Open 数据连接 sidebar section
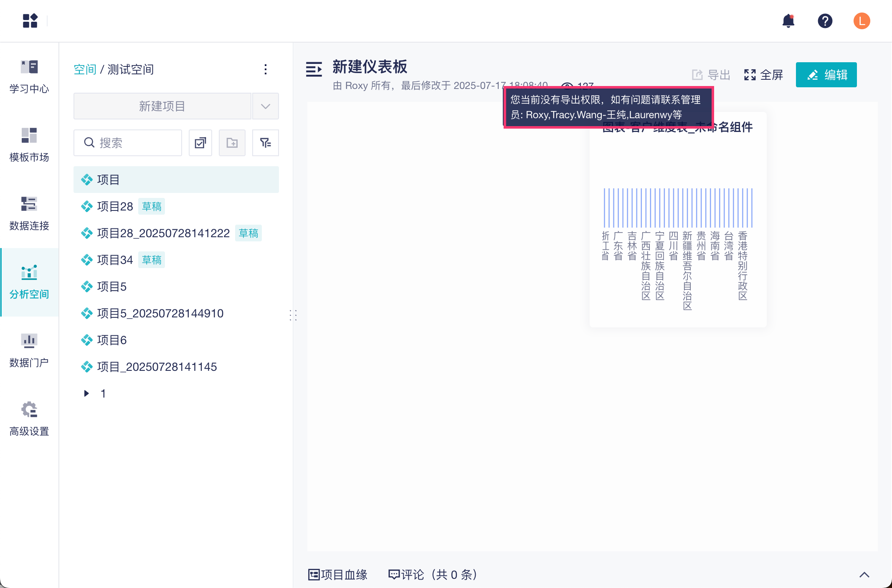 (29, 213)
